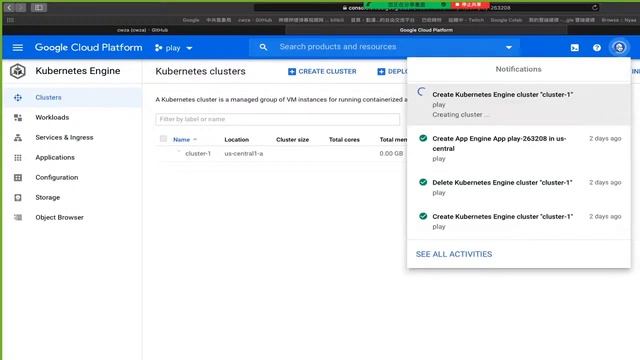This screenshot has height=360, width=640.
Task: Click the plus icon beside DEPLOY
Action: 381,71
